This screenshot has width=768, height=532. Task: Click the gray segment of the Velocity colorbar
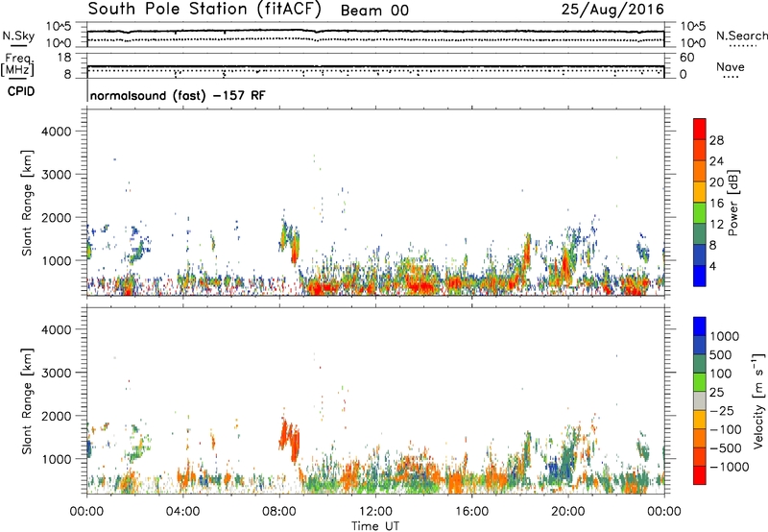(700, 400)
